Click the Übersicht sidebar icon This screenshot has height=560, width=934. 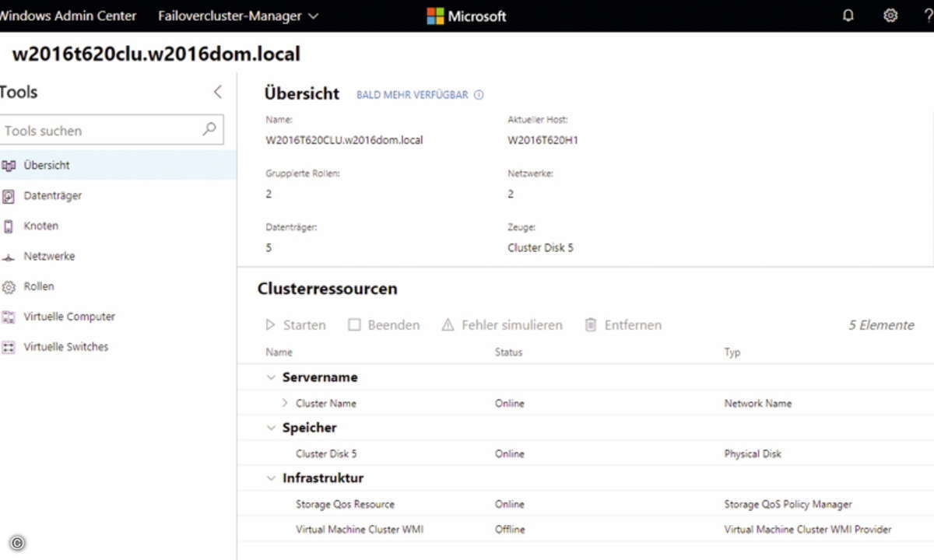pos(9,166)
